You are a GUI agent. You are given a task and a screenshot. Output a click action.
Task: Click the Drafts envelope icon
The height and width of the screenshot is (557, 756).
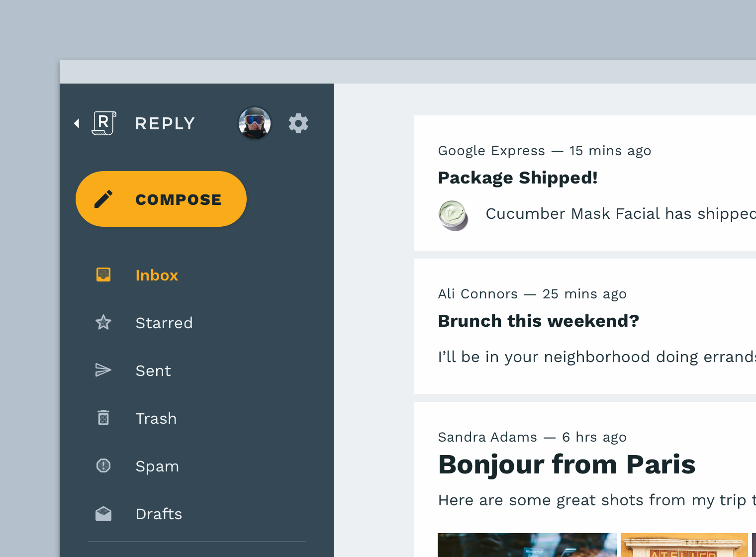[x=103, y=513]
